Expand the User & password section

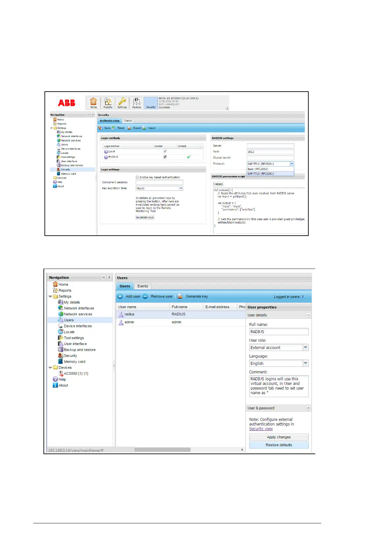[308, 408]
